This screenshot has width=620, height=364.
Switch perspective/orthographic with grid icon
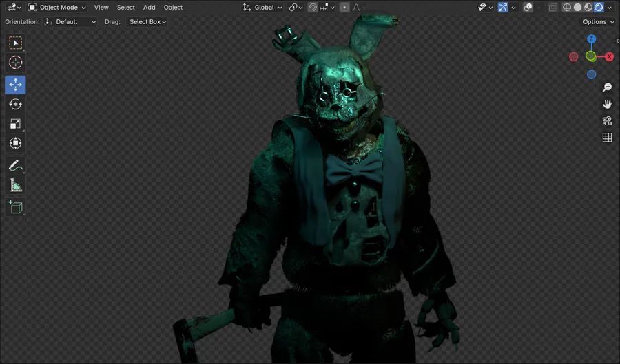click(607, 138)
